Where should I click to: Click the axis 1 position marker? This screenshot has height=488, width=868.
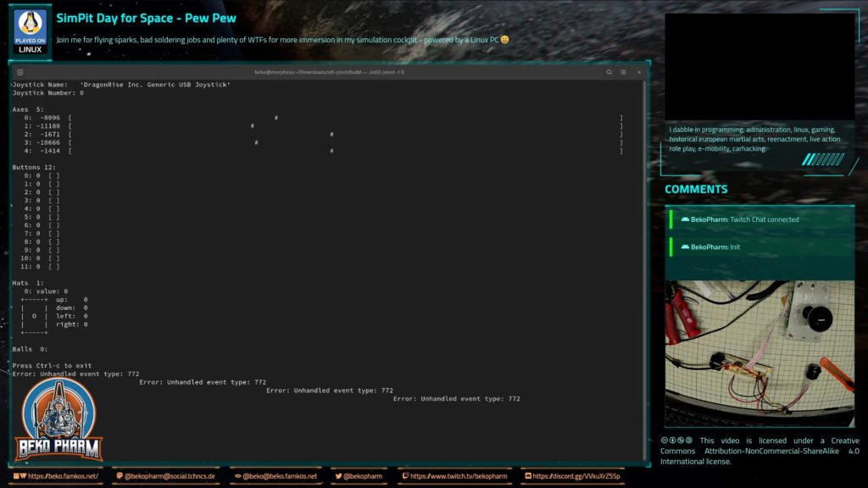[x=253, y=126]
